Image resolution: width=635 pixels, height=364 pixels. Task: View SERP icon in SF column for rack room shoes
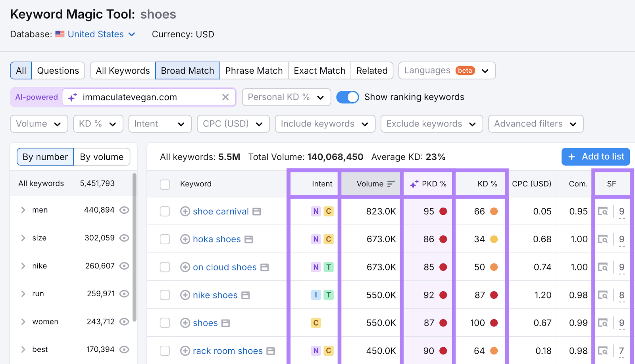tap(603, 351)
